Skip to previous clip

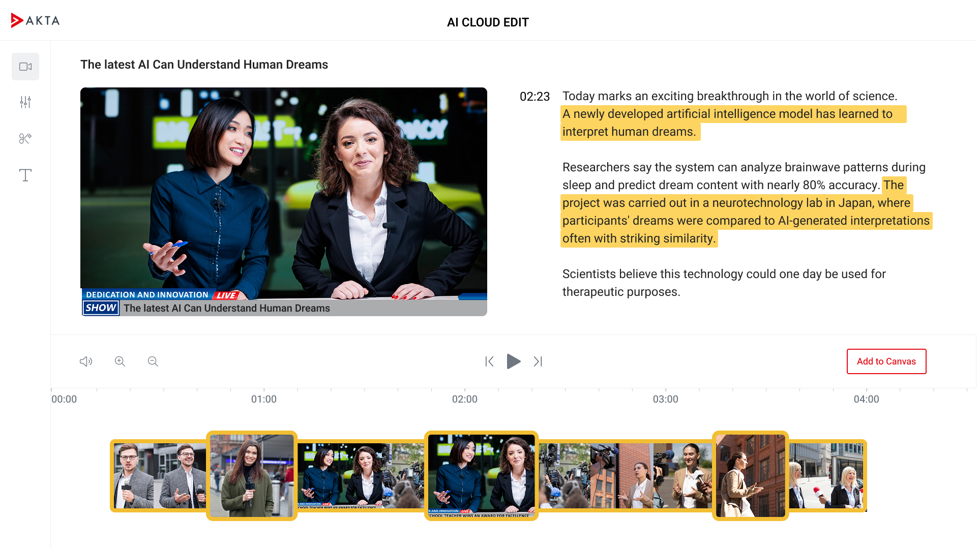tap(489, 361)
